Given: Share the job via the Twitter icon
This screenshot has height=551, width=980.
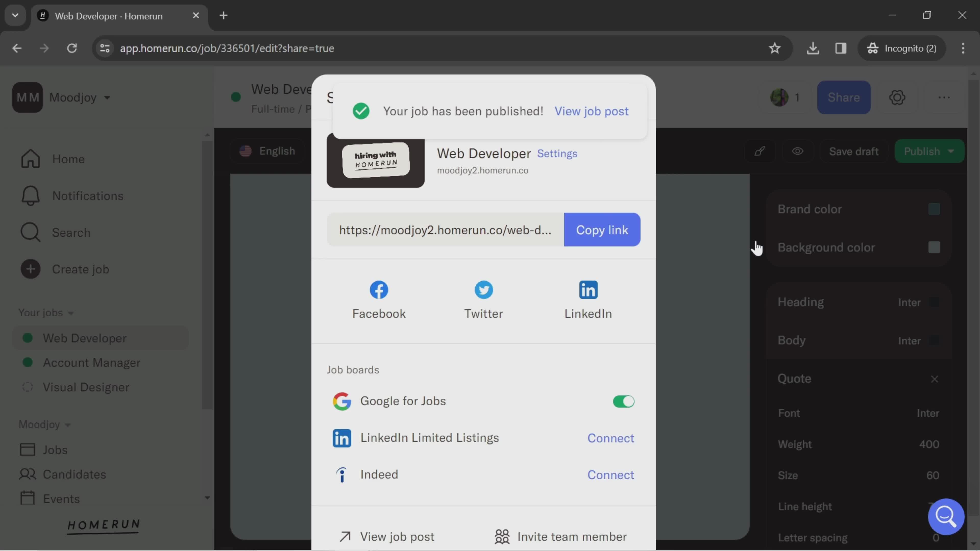Looking at the screenshot, I should [484, 290].
